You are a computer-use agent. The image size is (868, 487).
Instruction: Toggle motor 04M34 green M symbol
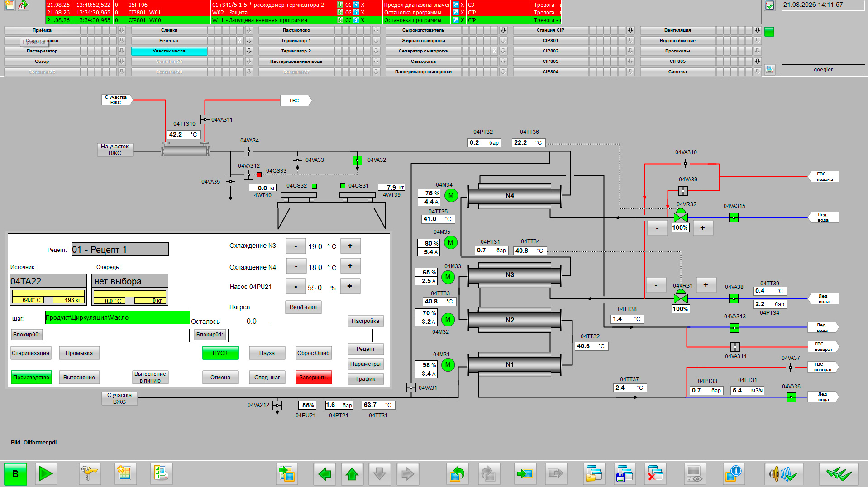point(451,195)
